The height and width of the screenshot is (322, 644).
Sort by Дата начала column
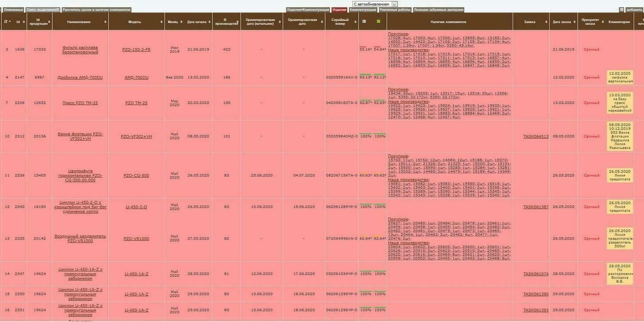[210, 22]
